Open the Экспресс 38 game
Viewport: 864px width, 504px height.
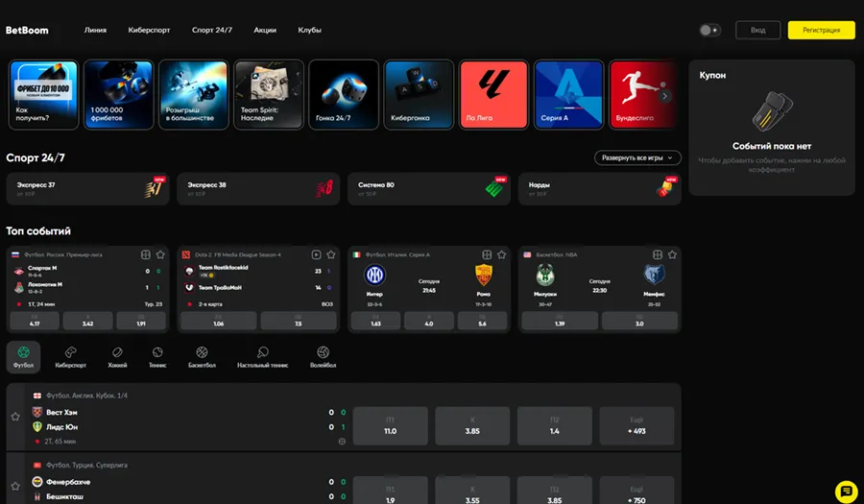pos(258,189)
